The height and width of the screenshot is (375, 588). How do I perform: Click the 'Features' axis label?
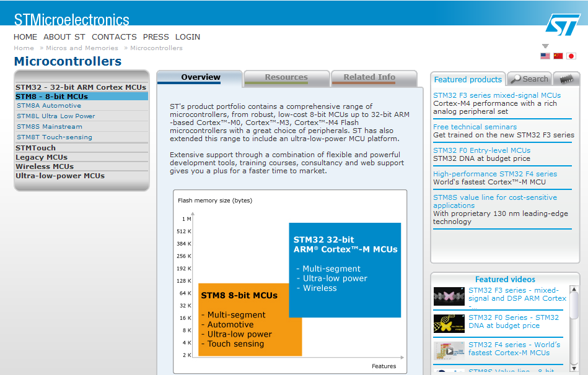click(x=384, y=366)
